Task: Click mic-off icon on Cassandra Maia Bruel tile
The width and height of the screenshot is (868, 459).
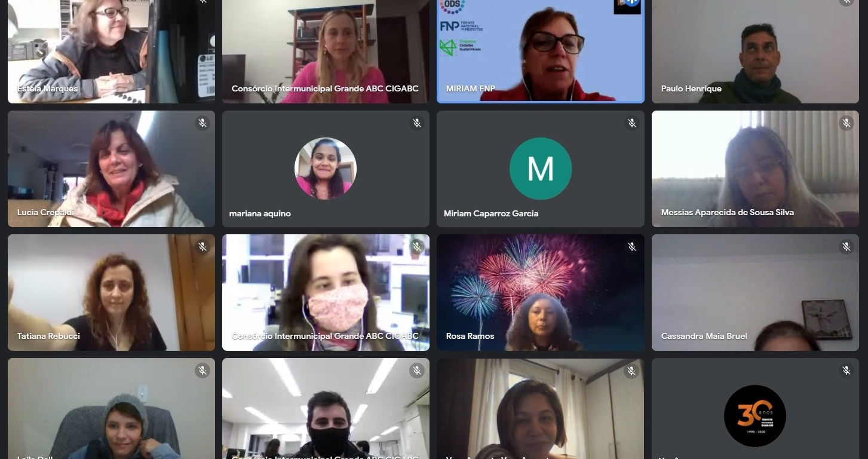Action: [846, 247]
